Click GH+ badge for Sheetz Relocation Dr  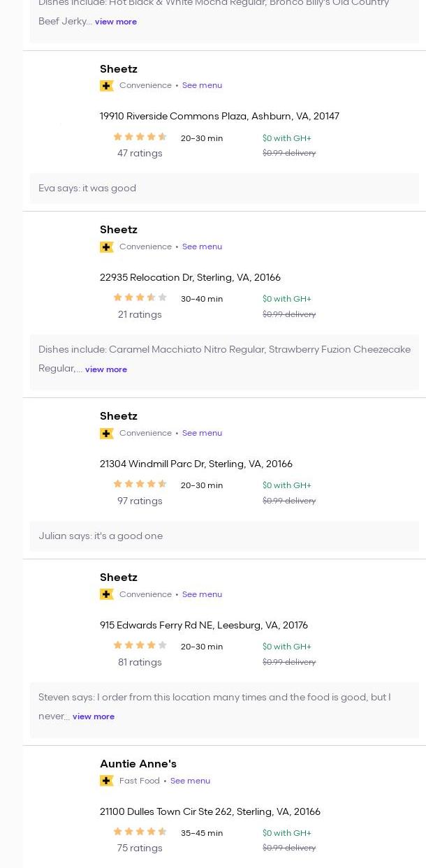(x=107, y=247)
